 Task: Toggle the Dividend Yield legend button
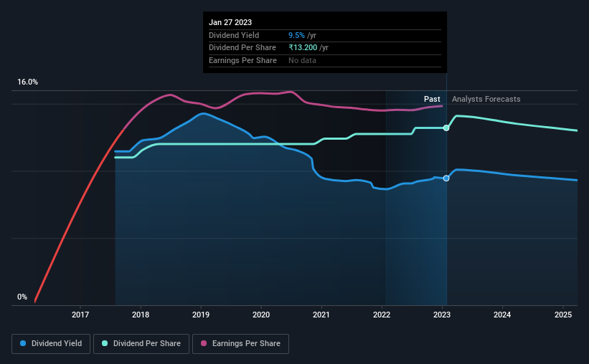(x=51, y=344)
